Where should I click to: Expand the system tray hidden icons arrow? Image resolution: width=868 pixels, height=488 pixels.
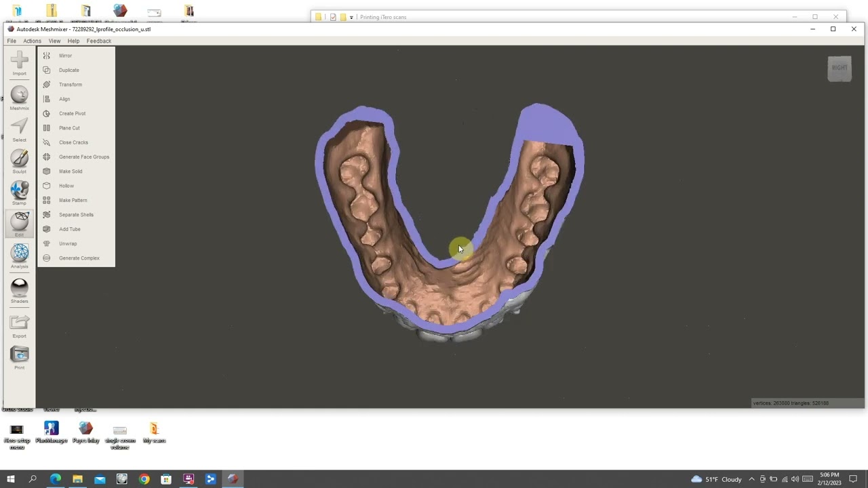[x=751, y=479]
